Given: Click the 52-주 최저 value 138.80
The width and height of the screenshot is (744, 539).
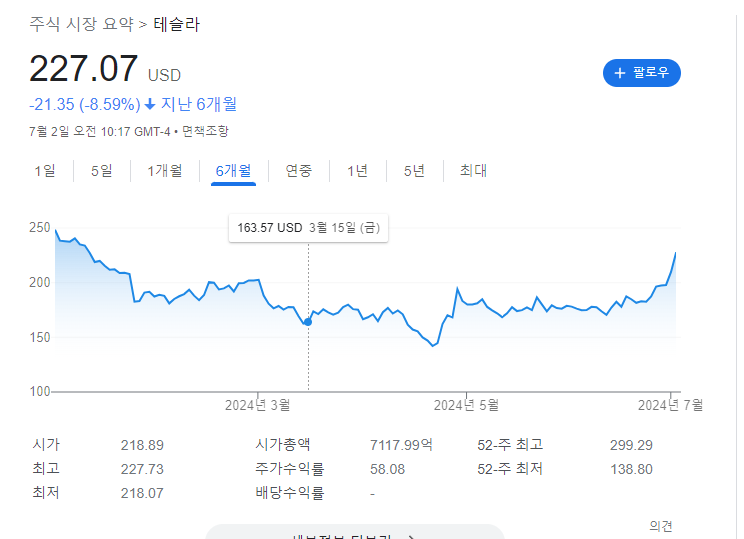Looking at the screenshot, I should click(631, 469).
